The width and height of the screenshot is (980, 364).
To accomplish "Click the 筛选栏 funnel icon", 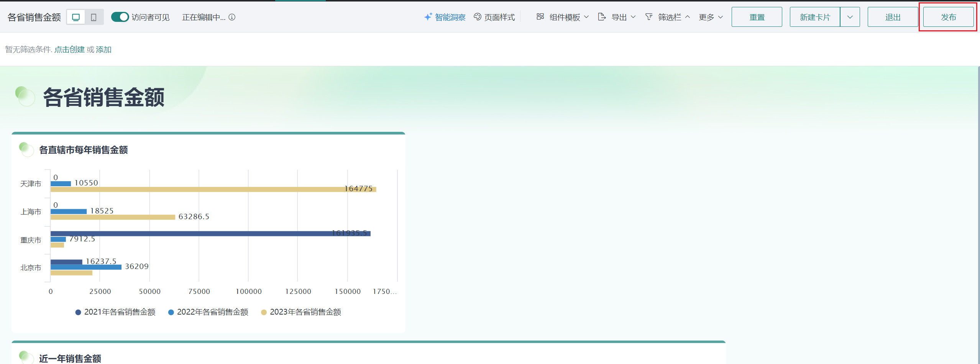I will (x=648, y=17).
